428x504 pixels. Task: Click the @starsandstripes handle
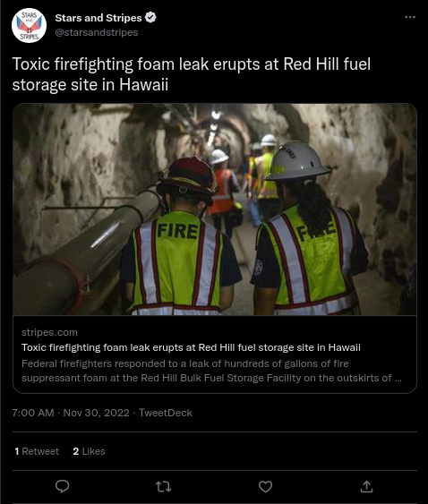tap(97, 32)
